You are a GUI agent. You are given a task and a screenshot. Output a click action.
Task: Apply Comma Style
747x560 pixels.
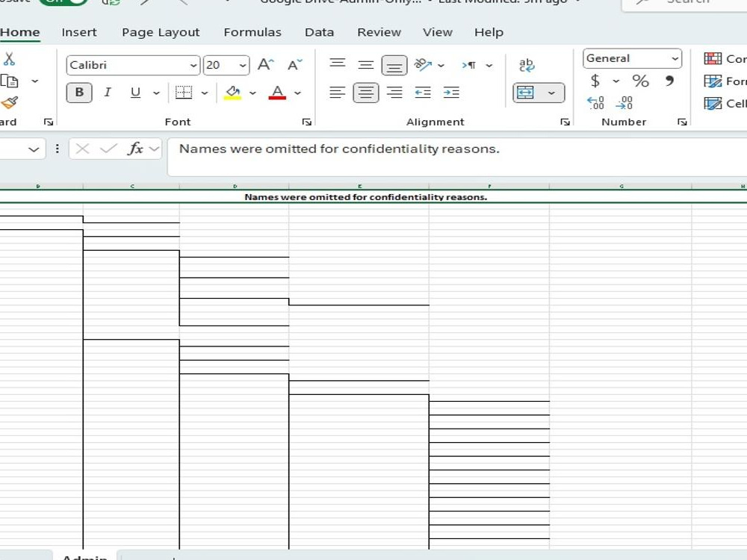pyautogui.click(x=669, y=81)
